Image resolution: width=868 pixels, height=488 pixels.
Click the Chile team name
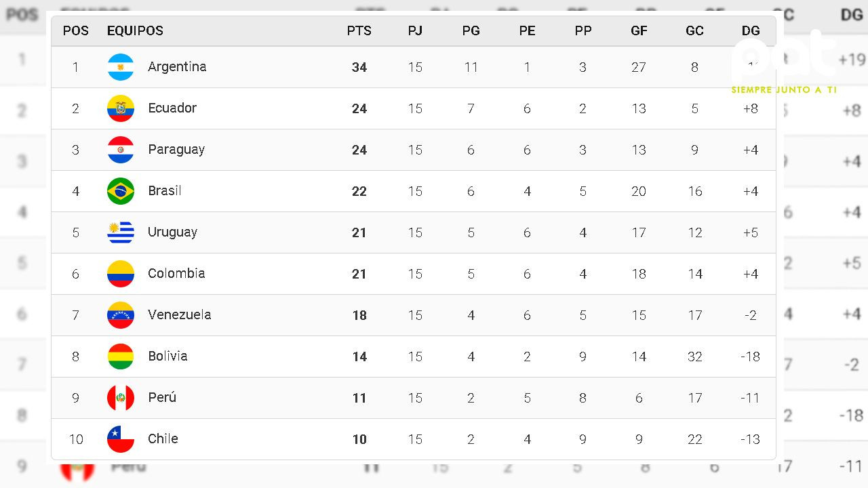[163, 439]
